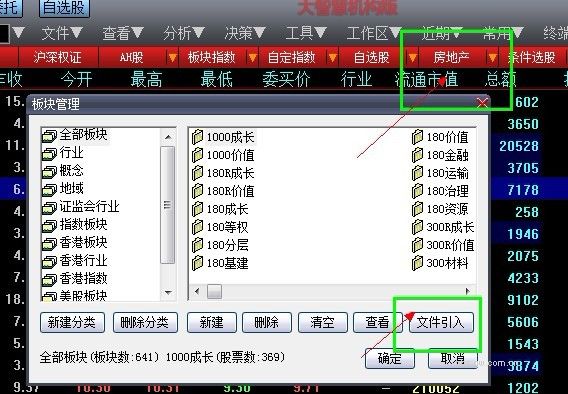
Task: Select the 概念 category folder
Action: (x=63, y=171)
